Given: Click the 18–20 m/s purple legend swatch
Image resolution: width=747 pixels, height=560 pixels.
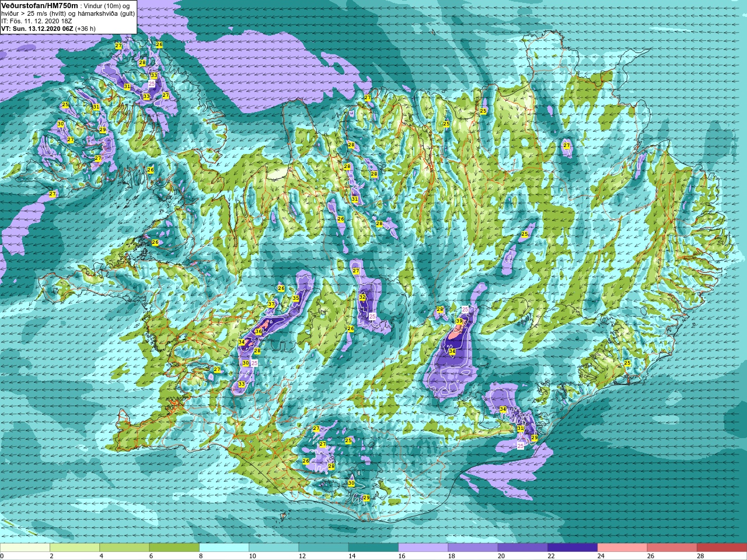Looking at the screenshot, I should (x=473, y=548).
